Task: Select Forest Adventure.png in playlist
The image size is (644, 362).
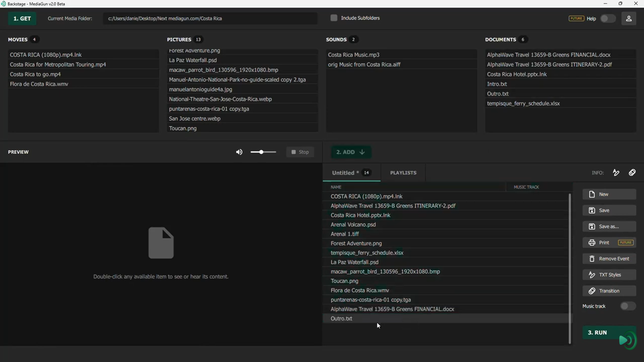Action: point(445,243)
